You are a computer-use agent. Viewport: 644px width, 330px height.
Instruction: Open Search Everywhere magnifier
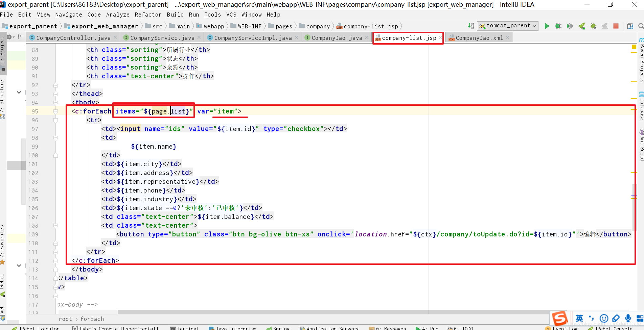point(641,26)
